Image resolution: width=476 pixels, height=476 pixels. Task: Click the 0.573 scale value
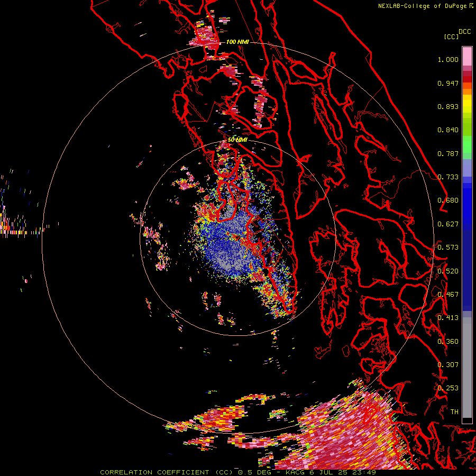(x=448, y=248)
